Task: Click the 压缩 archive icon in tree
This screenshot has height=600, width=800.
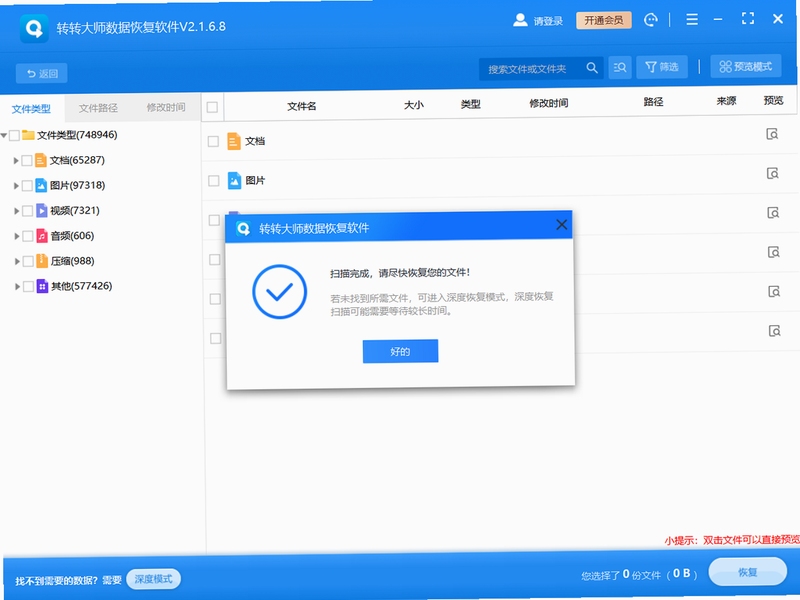Action: tap(42, 261)
